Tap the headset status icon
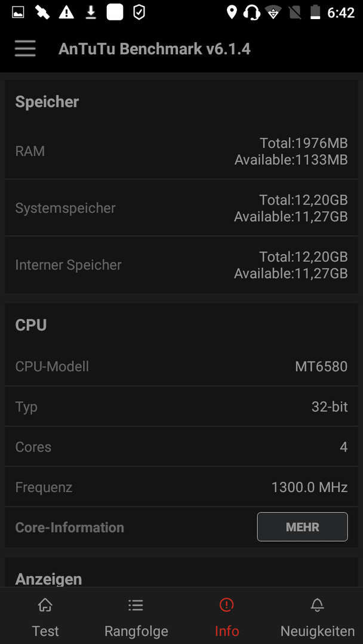The height and width of the screenshot is (644, 363). coord(251,13)
